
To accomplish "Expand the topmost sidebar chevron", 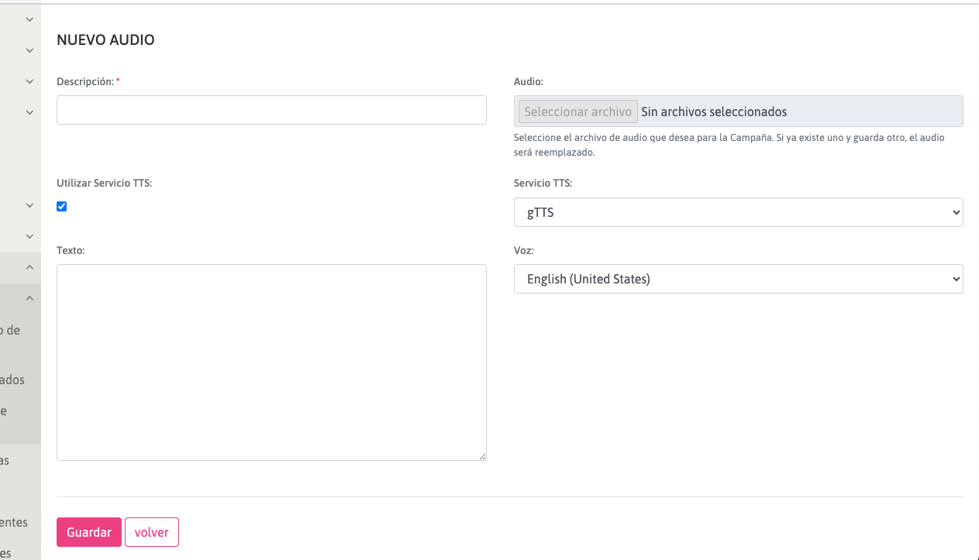I will (x=29, y=19).
